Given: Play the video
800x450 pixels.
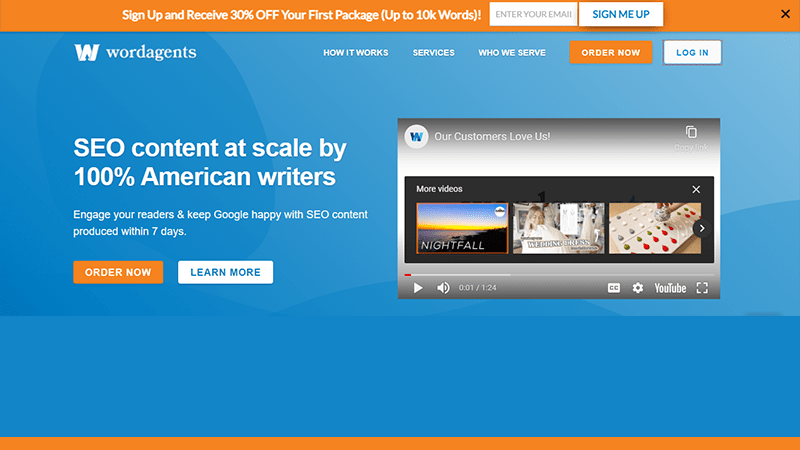Looking at the screenshot, I should click(x=418, y=288).
